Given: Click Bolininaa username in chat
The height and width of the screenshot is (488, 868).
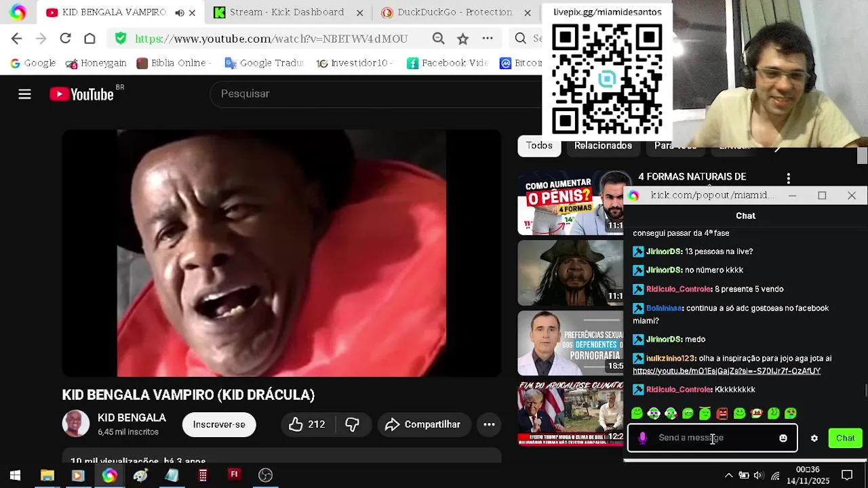Looking at the screenshot, I should point(664,308).
